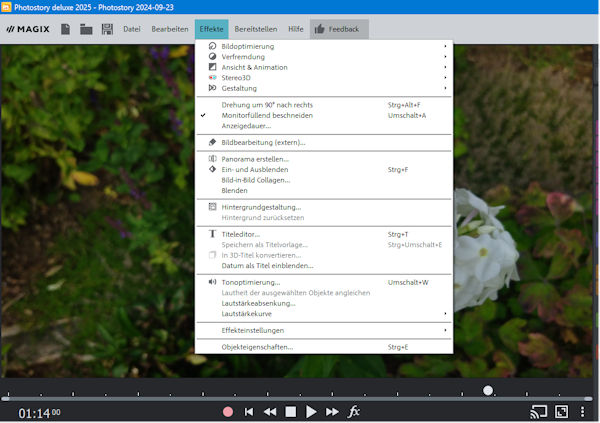Switch preview to fullscreen
The image size is (600, 423).
click(561, 412)
